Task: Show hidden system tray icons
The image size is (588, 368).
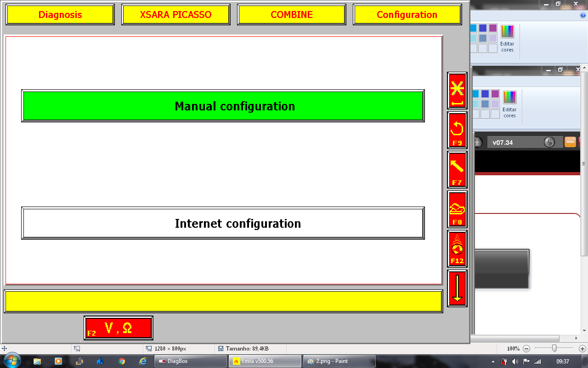Action: tap(493, 362)
